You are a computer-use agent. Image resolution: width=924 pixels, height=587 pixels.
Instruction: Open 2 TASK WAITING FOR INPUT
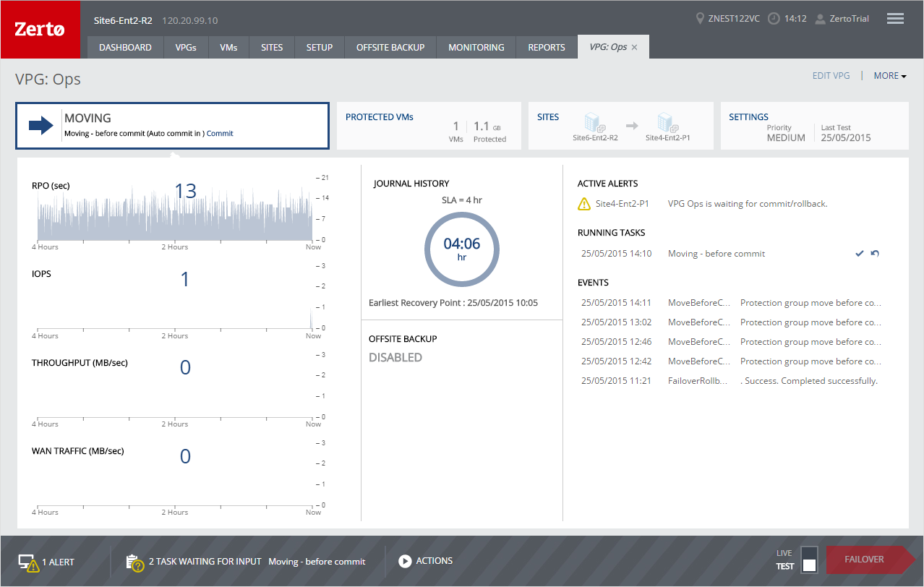point(206,562)
